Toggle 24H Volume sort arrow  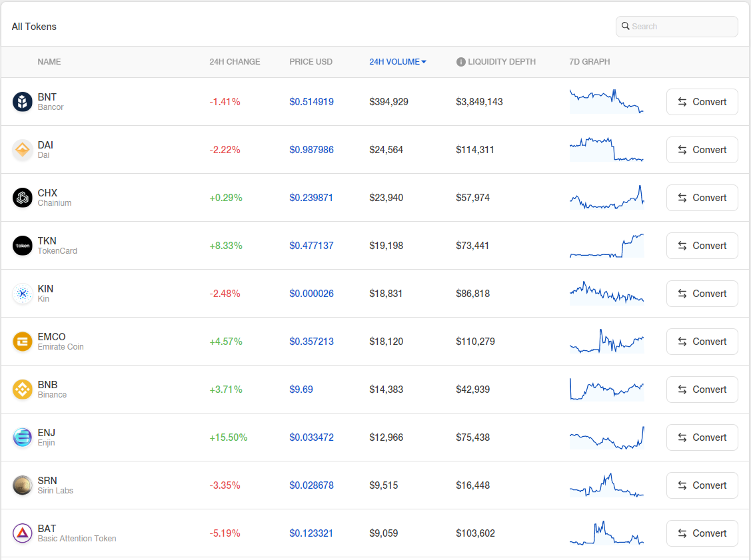pyautogui.click(x=424, y=62)
